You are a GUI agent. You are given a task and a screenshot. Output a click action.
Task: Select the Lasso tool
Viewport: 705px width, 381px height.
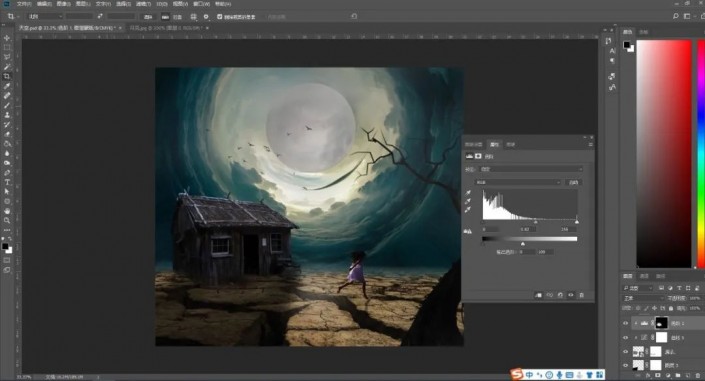[7, 57]
